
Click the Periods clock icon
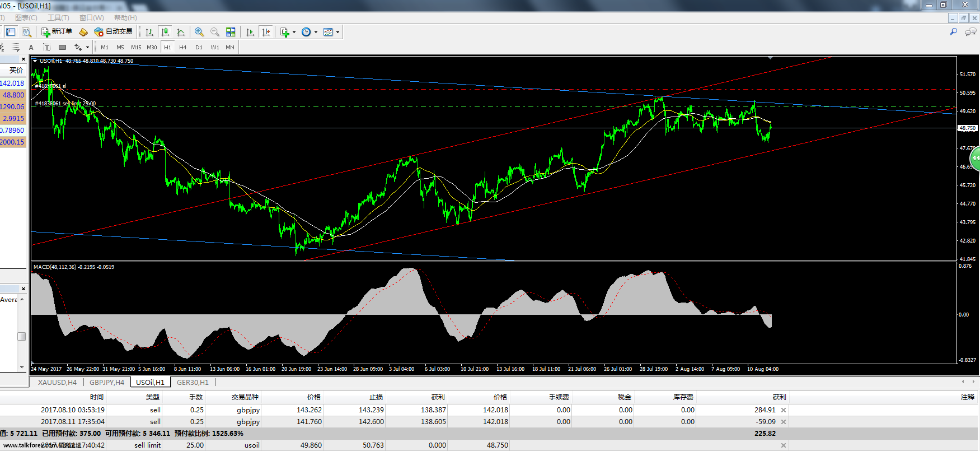pos(306,32)
